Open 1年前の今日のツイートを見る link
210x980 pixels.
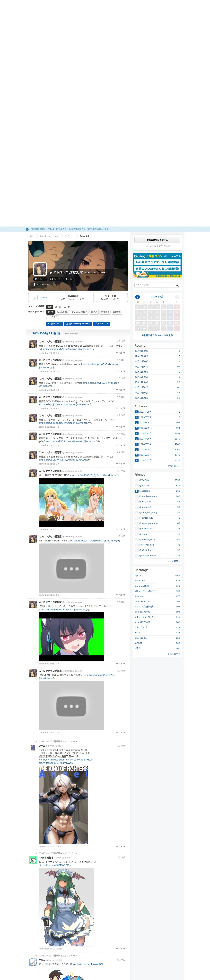tap(157, 335)
